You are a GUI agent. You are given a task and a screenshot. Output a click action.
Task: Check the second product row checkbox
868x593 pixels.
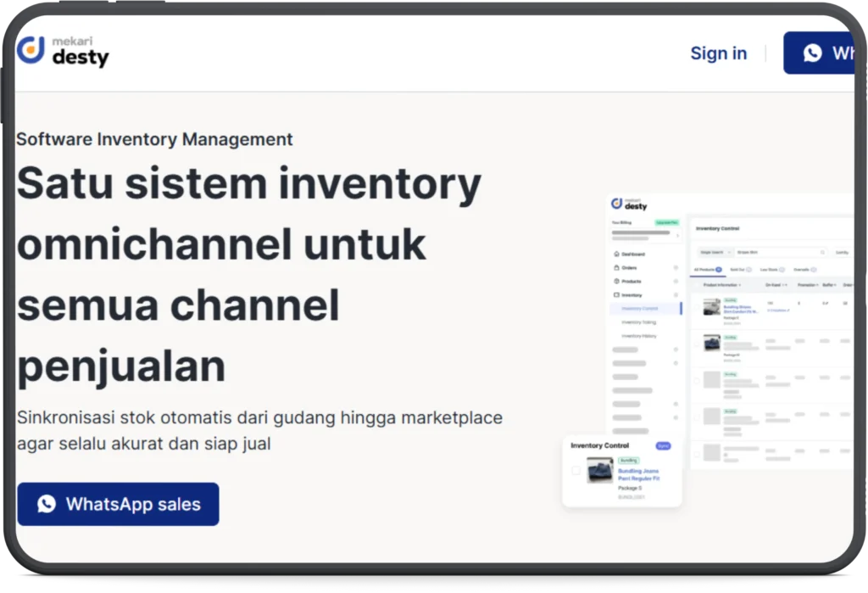pyautogui.click(x=697, y=344)
